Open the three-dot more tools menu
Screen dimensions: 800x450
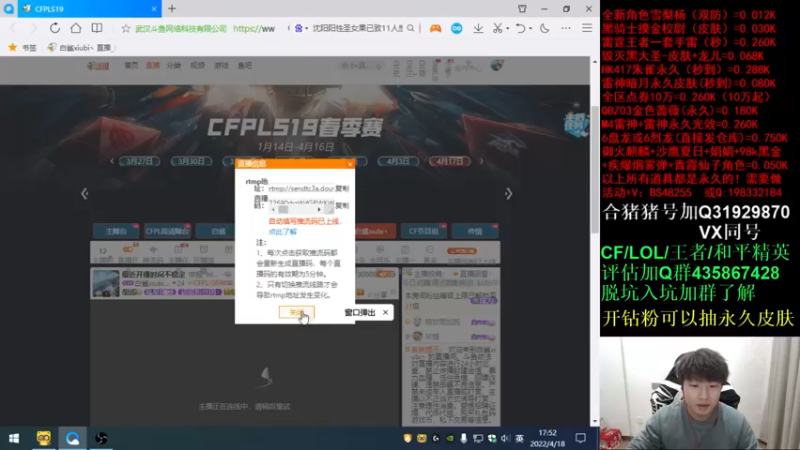[x=566, y=29]
